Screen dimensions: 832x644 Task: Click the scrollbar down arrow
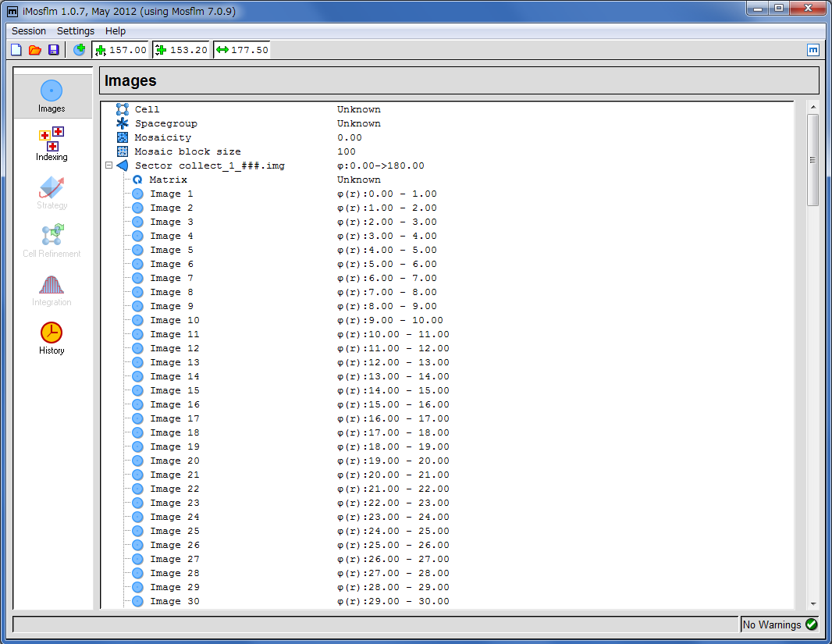point(812,603)
